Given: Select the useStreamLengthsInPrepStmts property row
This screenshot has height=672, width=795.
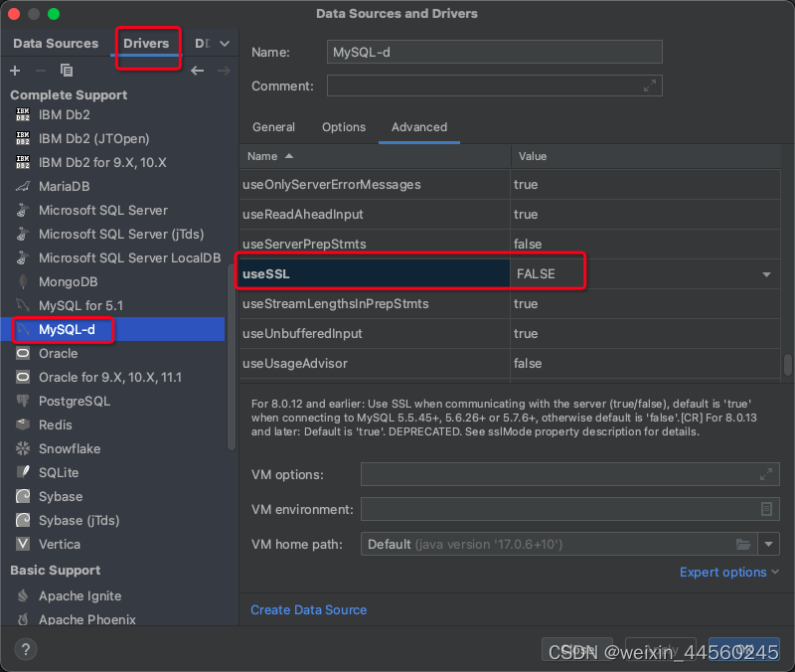Looking at the screenshot, I should click(x=510, y=304).
